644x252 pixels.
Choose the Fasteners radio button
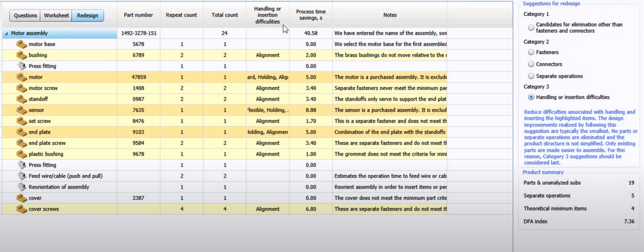pyautogui.click(x=531, y=52)
